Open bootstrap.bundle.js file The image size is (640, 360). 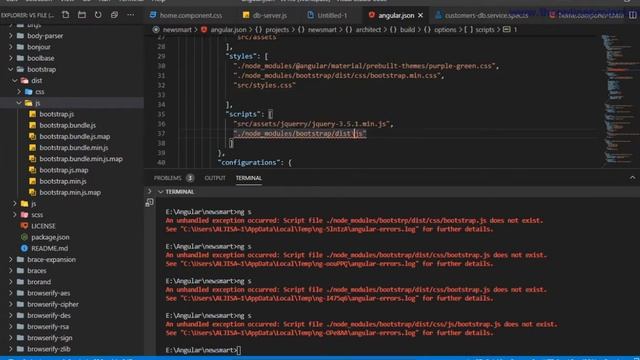tap(67, 125)
